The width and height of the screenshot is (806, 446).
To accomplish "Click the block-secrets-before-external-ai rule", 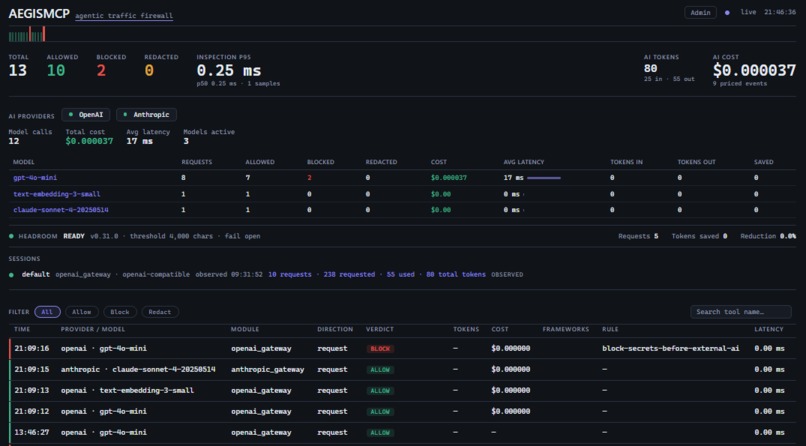I will 671,348.
